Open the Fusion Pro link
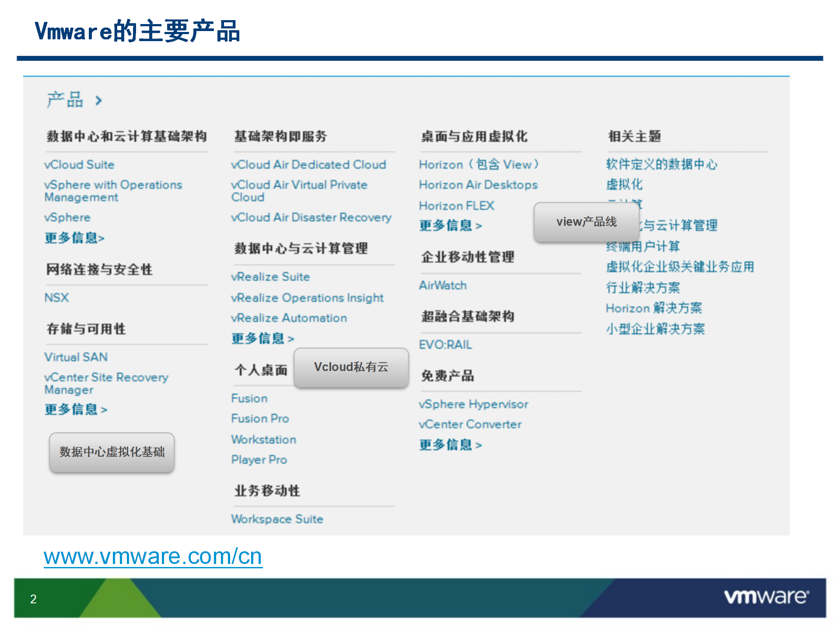The image size is (840, 630). point(260,418)
